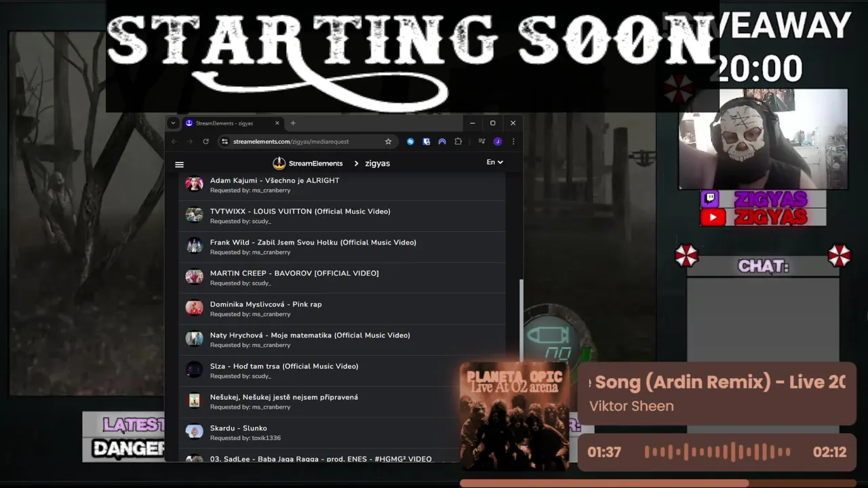Image resolution: width=868 pixels, height=488 pixels.
Task: Click total duration 02:12
Action: (829, 452)
